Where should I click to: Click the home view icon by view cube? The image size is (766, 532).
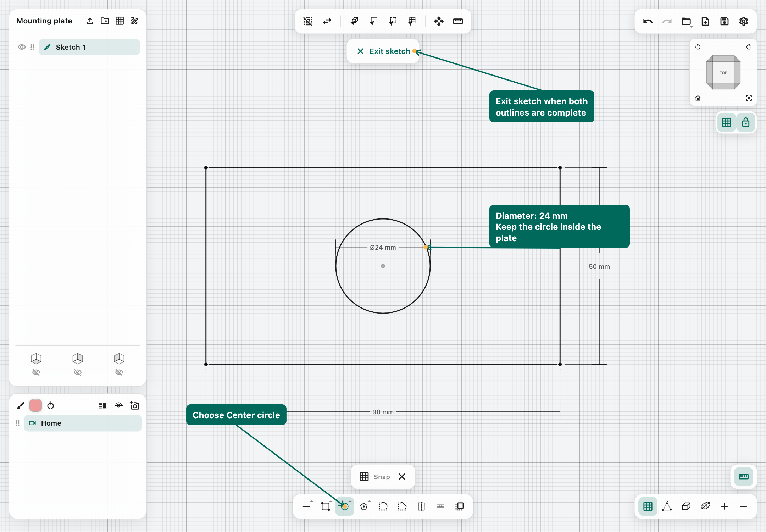click(x=698, y=98)
